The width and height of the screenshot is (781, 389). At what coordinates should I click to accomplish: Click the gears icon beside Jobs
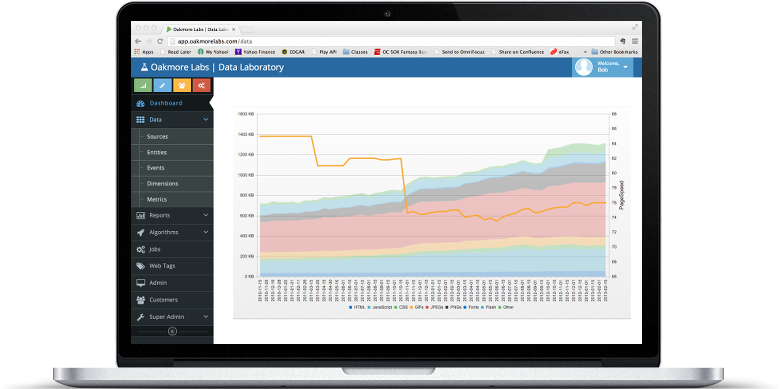click(x=140, y=249)
